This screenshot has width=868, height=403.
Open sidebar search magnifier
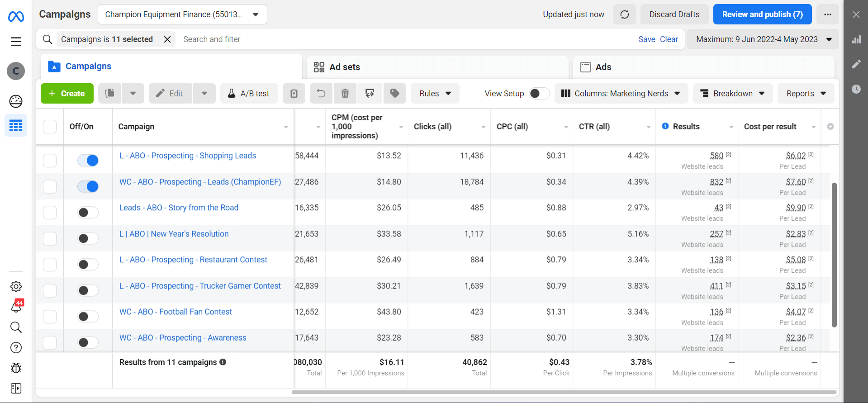click(16, 327)
